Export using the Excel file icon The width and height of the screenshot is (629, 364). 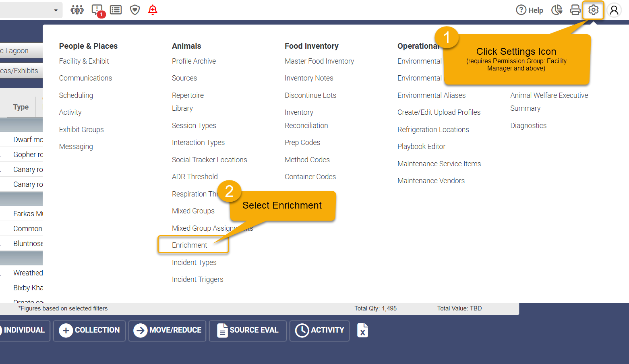pos(362,330)
